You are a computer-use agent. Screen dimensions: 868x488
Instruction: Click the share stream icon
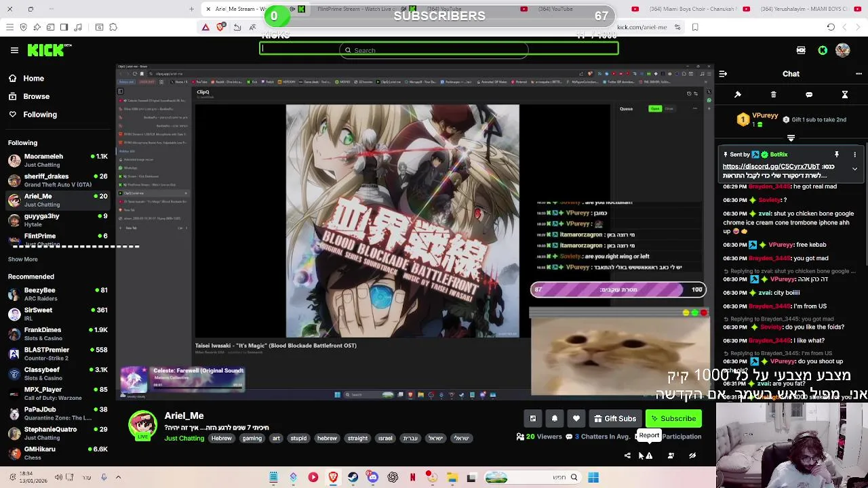[x=627, y=455]
